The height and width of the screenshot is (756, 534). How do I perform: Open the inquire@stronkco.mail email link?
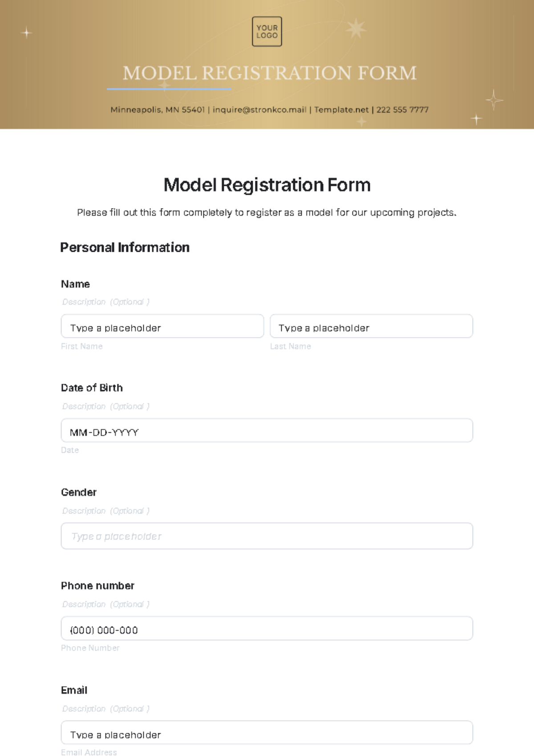point(259,109)
